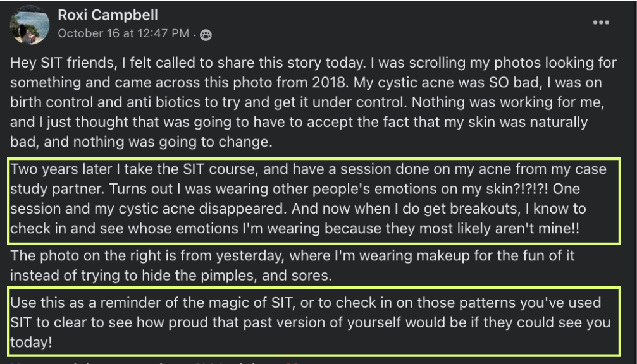
Task: Click "check in and see whose emotions" line
Action: click(299, 229)
